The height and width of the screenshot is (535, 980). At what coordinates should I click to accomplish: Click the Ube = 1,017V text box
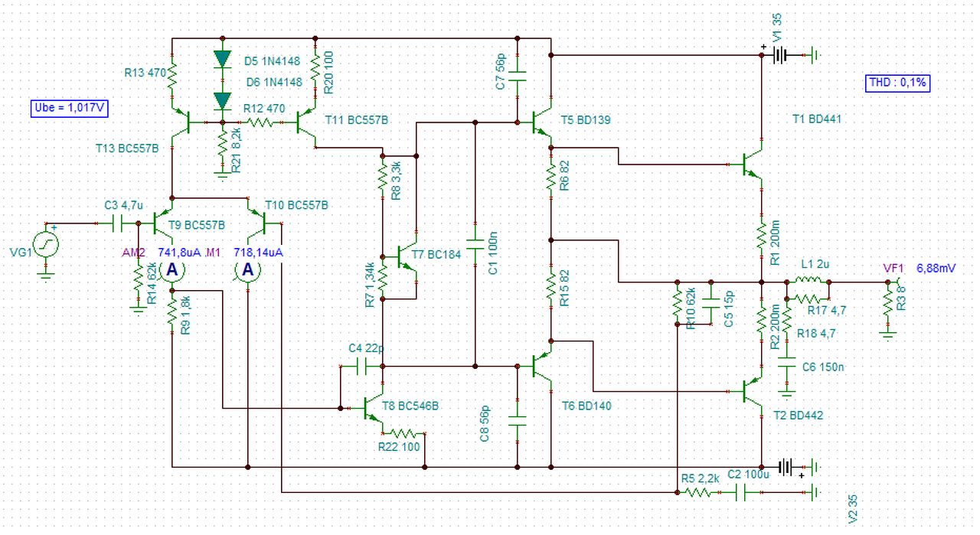pos(70,109)
